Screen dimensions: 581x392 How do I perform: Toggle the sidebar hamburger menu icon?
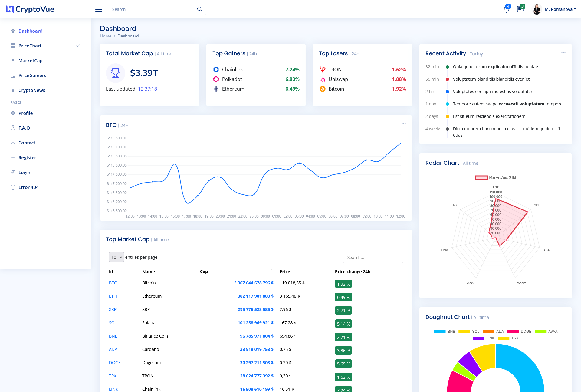(x=99, y=9)
